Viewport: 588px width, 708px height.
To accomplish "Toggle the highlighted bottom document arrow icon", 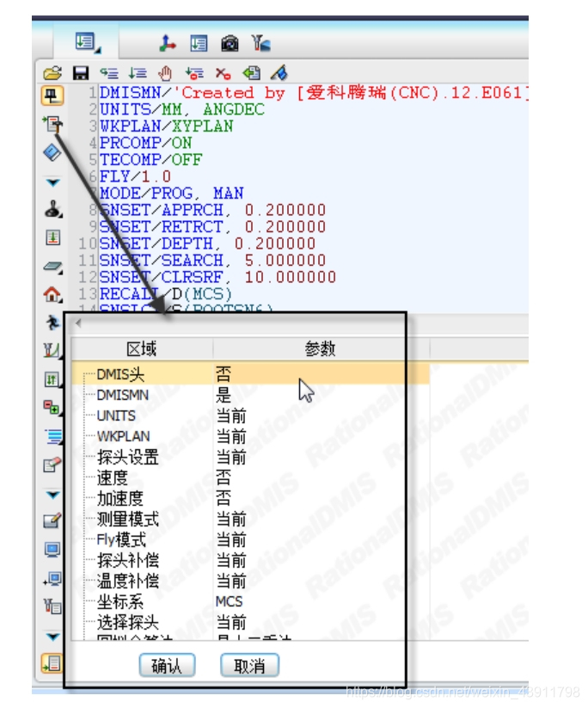I will pos(52,664).
